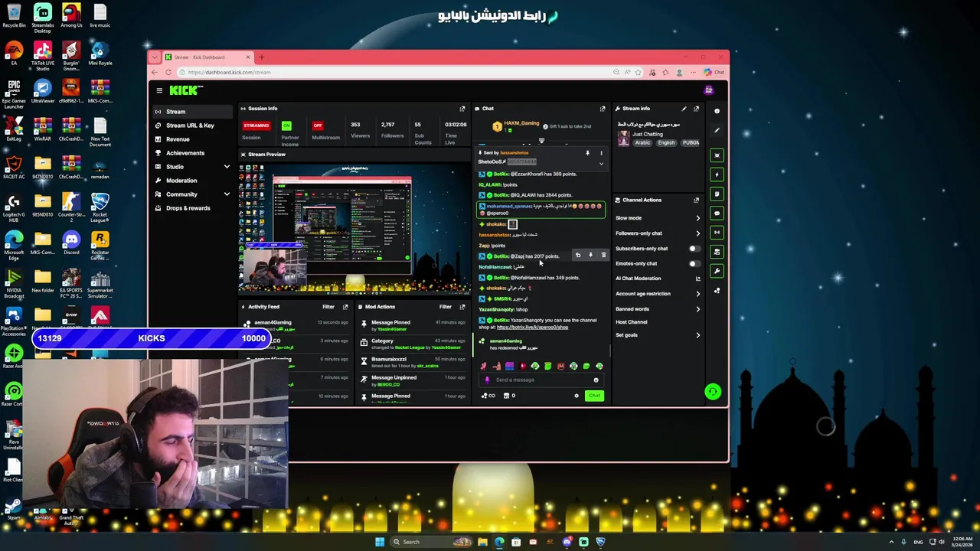Open the Kick hamburger menu

pyautogui.click(x=159, y=90)
